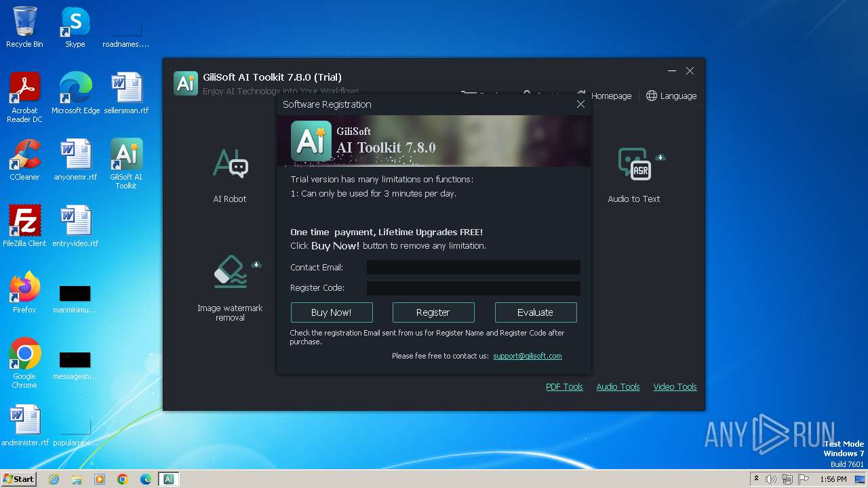Open the network tray icon
The height and width of the screenshot is (488, 868).
point(787,479)
